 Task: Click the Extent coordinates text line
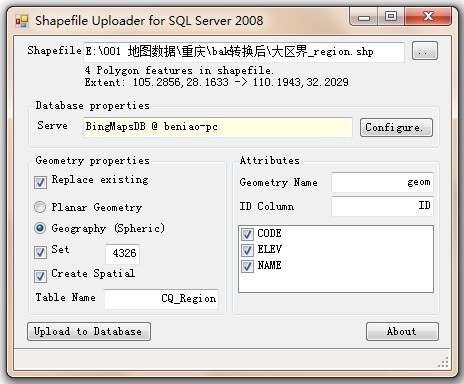(x=216, y=82)
